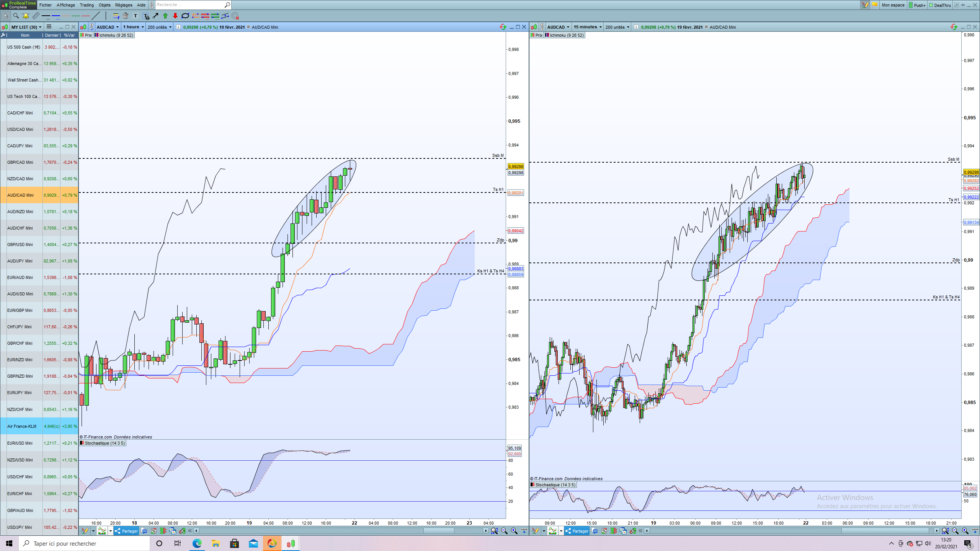Viewport: 980px width, 551px height.
Task: Click the wrench icon in list header
Action: click(3, 35)
